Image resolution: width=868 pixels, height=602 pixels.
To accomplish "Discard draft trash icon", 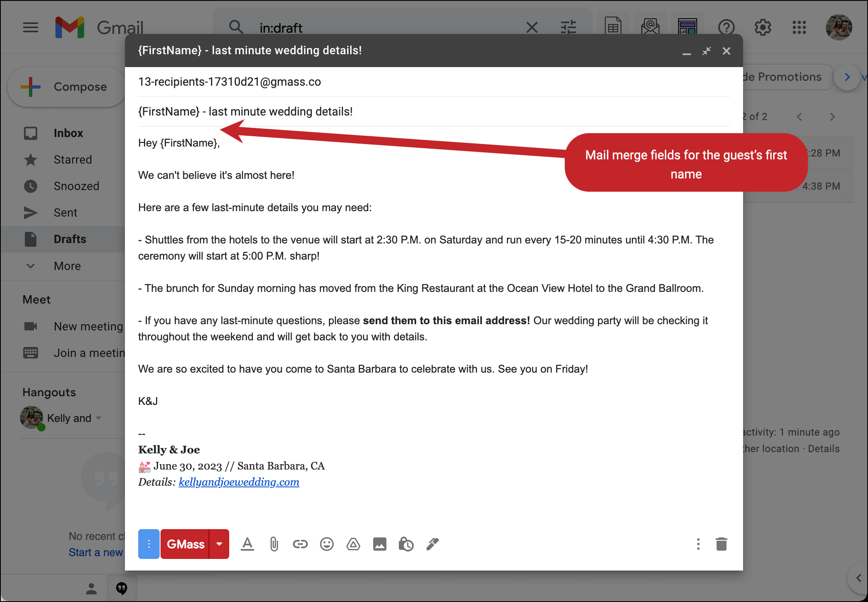I will [722, 544].
